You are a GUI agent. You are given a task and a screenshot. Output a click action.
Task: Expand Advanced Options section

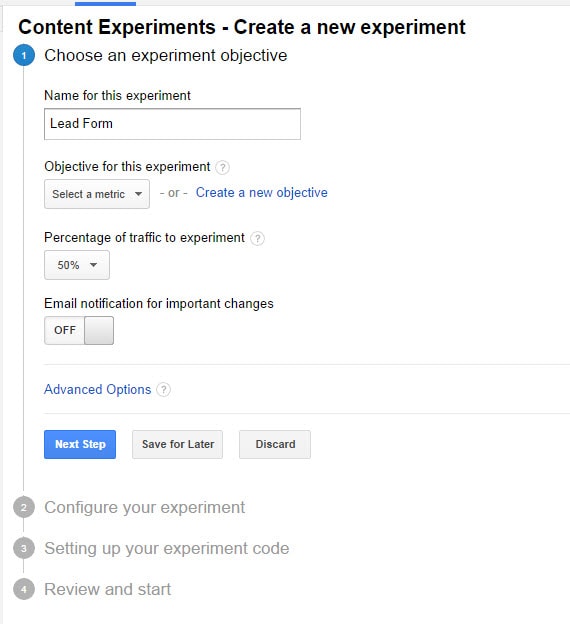pos(98,389)
